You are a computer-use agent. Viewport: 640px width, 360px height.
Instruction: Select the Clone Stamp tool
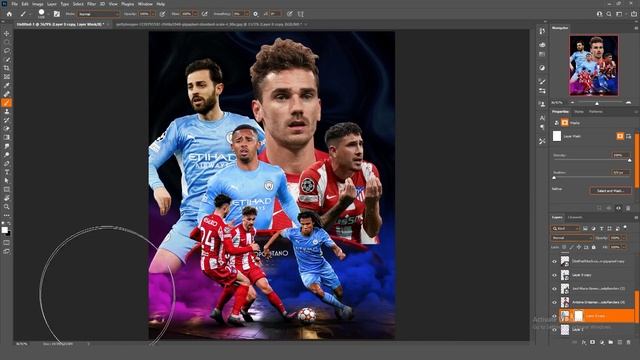click(x=7, y=111)
